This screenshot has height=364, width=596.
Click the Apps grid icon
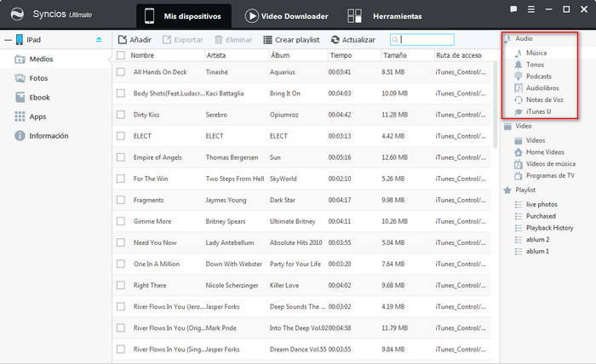coord(20,117)
